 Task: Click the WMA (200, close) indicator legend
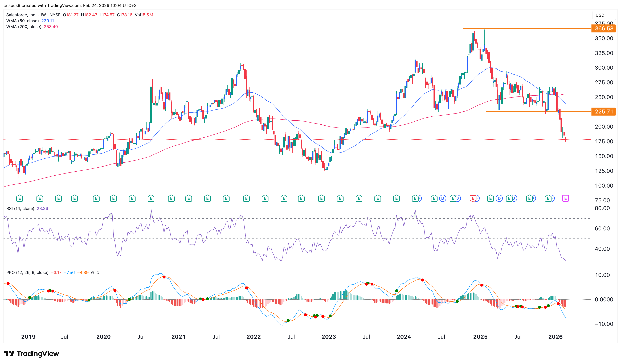pyautogui.click(x=24, y=27)
